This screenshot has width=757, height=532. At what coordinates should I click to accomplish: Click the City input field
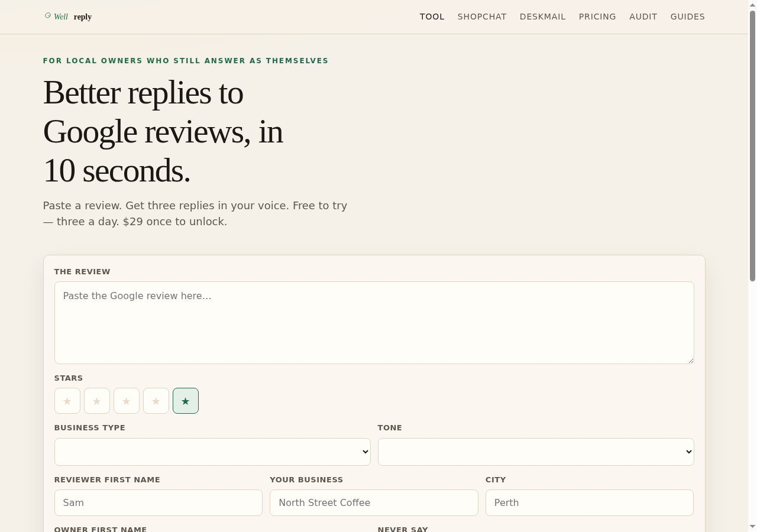pyautogui.click(x=590, y=502)
